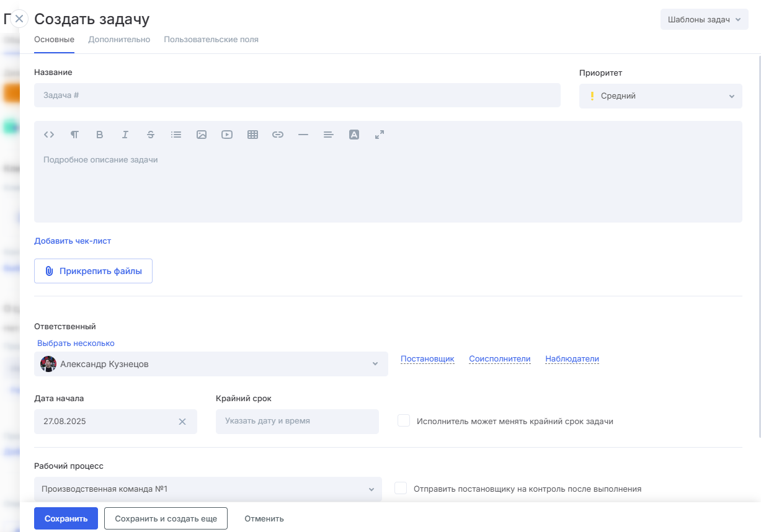Open text color picker in editor toolbar
This screenshot has height=532, width=761.
tap(354, 135)
